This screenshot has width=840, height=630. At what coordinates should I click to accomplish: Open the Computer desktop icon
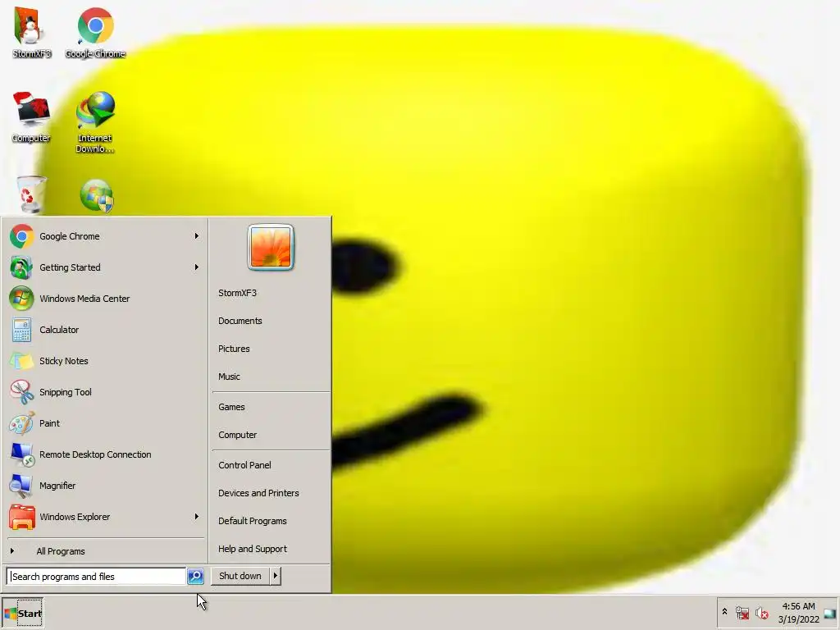point(31,116)
